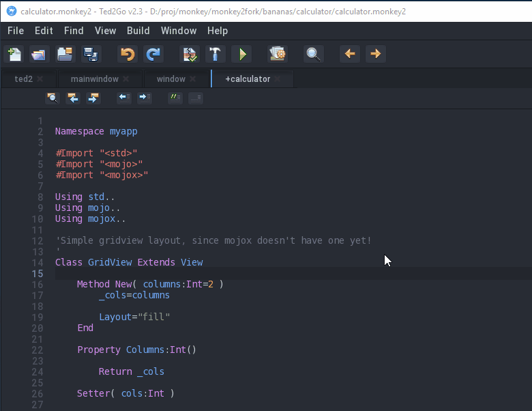Image resolution: width=532 pixels, height=411 pixels.
Task: Click the Open File folder icon
Action: tap(39, 54)
